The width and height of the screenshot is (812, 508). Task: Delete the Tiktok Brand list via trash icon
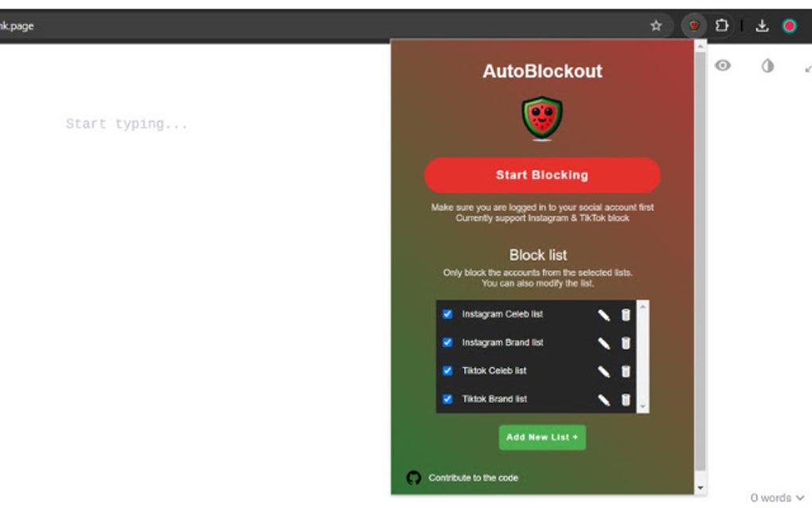coord(626,399)
